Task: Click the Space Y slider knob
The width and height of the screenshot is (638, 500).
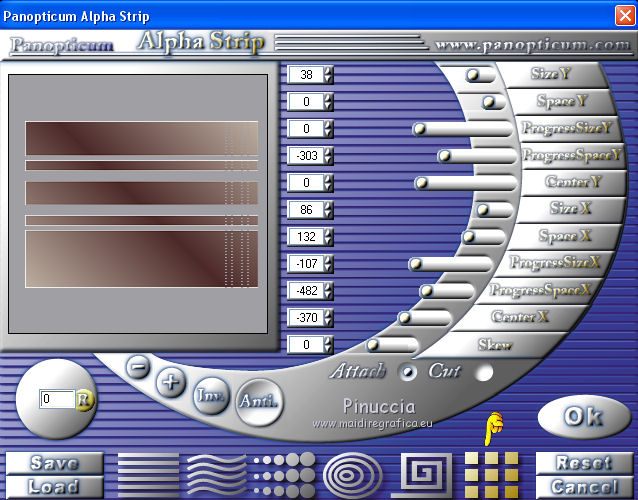Action: [489, 102]
